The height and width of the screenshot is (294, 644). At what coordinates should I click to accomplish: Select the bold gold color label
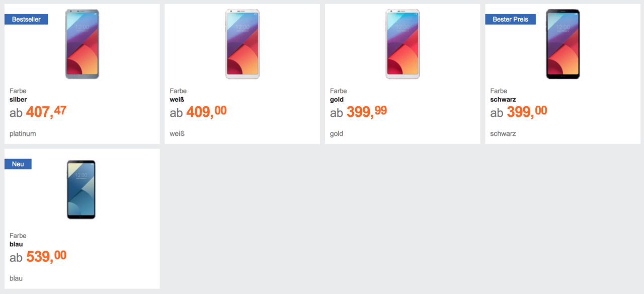click(337, 100)
